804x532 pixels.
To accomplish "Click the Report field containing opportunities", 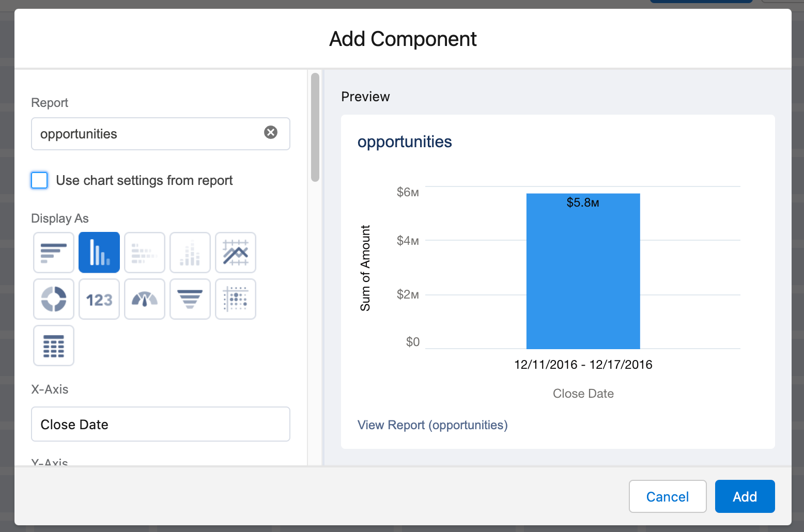I will click(145, 134).
